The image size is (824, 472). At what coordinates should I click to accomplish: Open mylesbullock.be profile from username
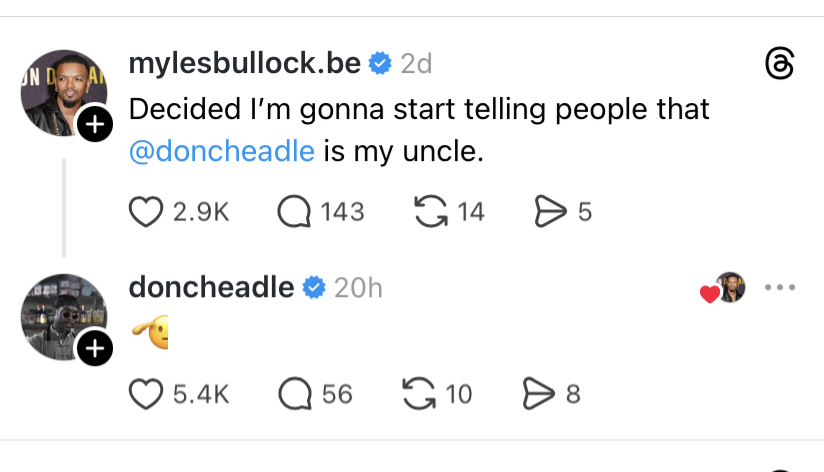point(244,63)
